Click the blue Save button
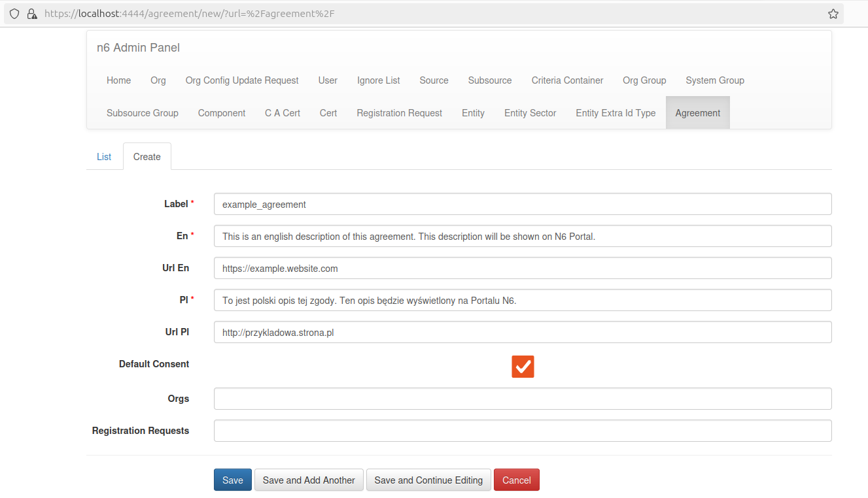868x498 pixels. (233, 480)
